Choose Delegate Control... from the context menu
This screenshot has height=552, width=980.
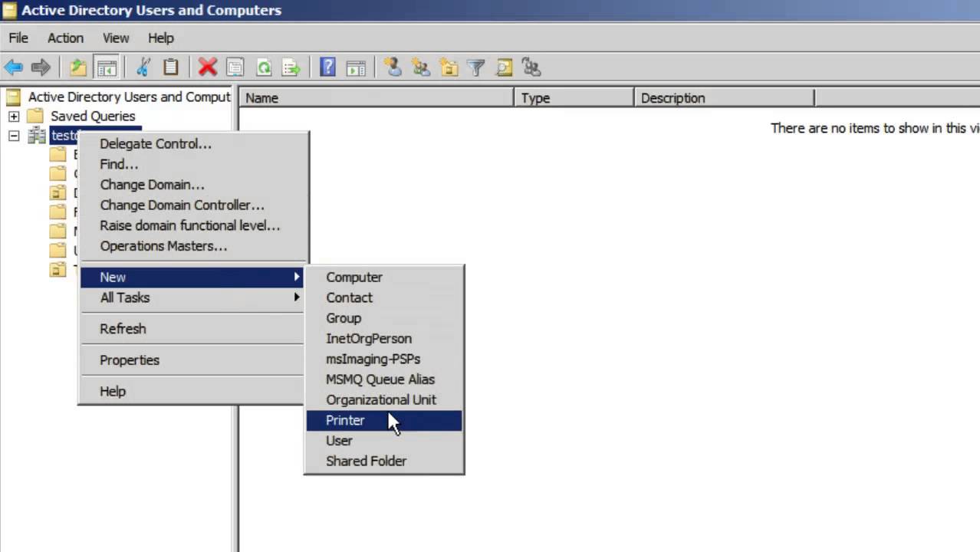pos(156,143)
